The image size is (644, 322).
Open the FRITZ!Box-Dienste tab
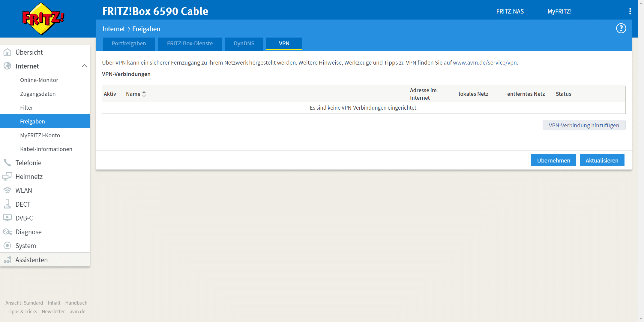(190, 44)
